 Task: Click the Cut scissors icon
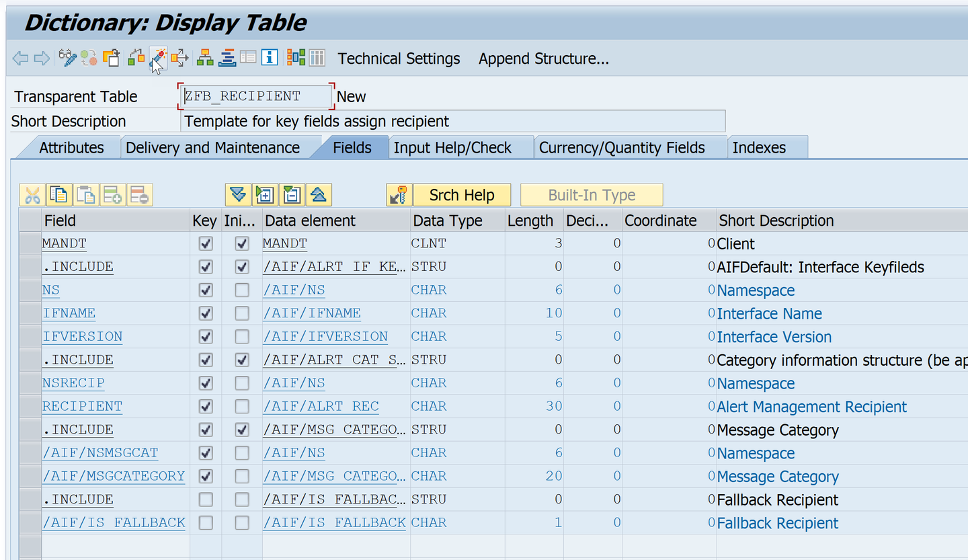click(x=32, y=195)
